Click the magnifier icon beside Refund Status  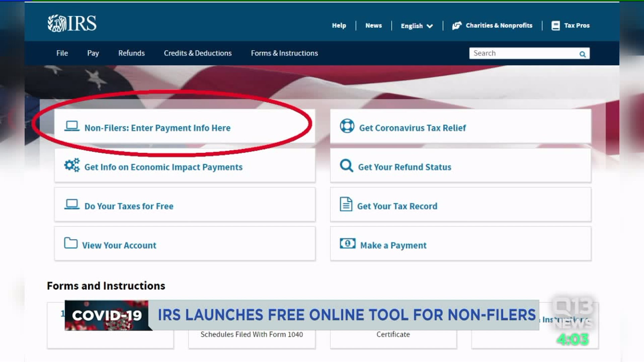(x=346, y=166)
